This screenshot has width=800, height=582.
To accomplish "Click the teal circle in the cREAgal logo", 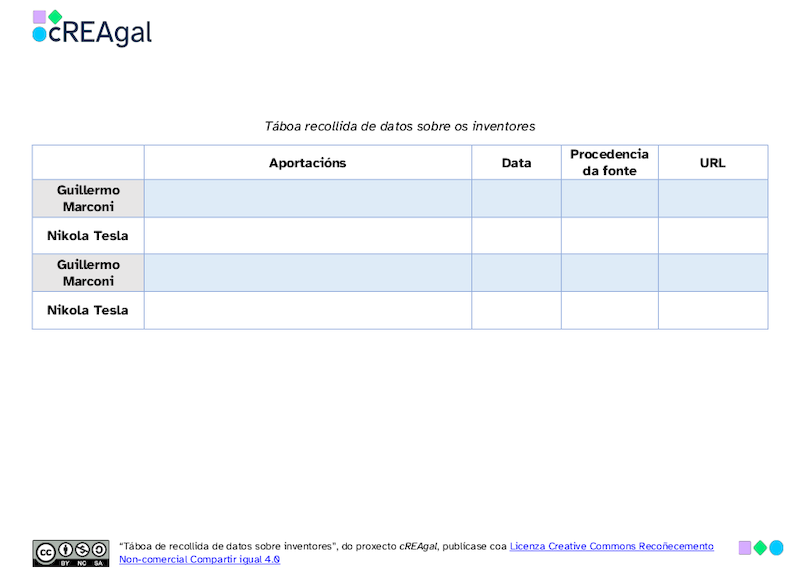I will (x=39, y=34).
